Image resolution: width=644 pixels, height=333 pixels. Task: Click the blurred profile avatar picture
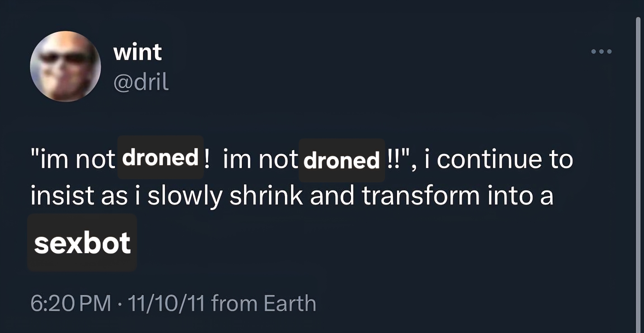[65, 66]
